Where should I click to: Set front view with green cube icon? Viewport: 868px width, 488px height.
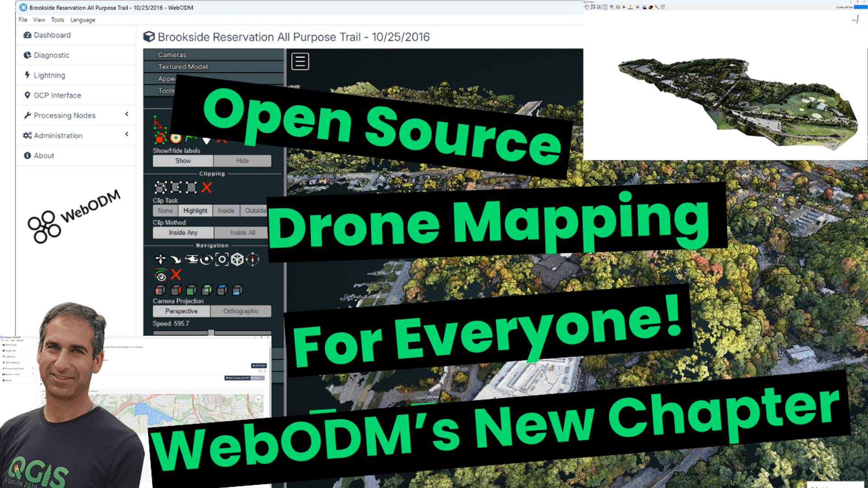191,290
